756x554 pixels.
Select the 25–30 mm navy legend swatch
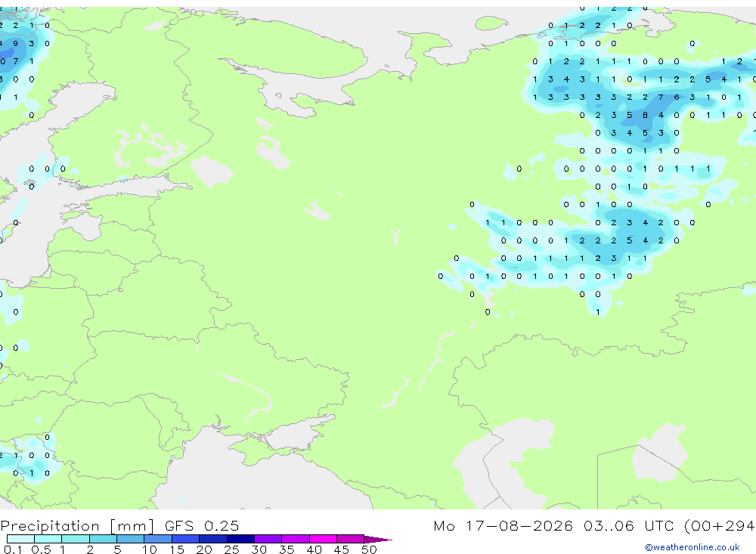(x=240, y=539)
